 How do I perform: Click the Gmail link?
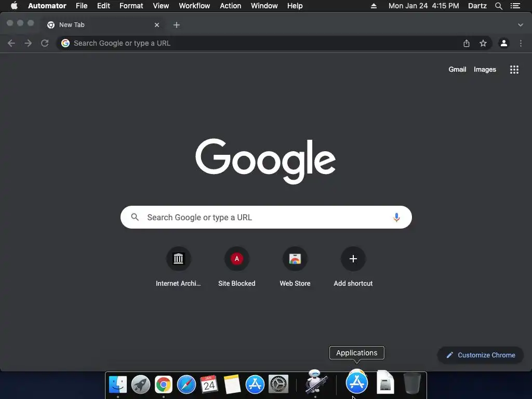[x=457, y=70]
